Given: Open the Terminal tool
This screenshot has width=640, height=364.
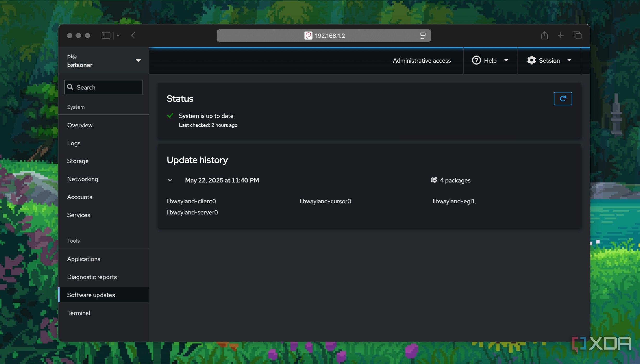Looking at the screenshot, I should point(104,313).
